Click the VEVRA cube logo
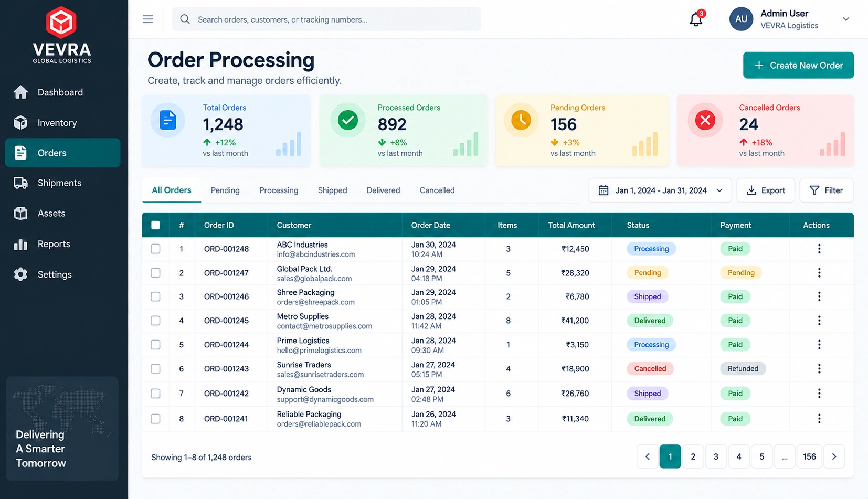This screenshot has width=868, height=499. [61, 23]
